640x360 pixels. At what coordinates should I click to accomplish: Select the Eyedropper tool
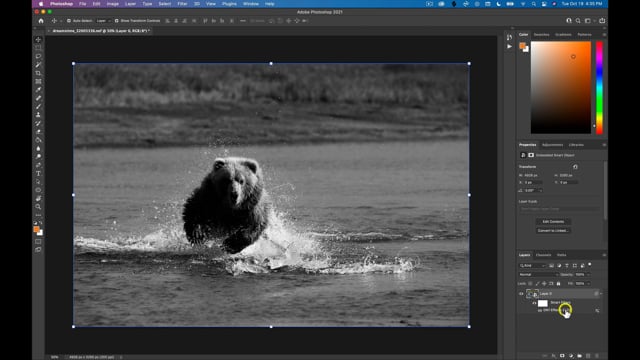tap(38, 90)
